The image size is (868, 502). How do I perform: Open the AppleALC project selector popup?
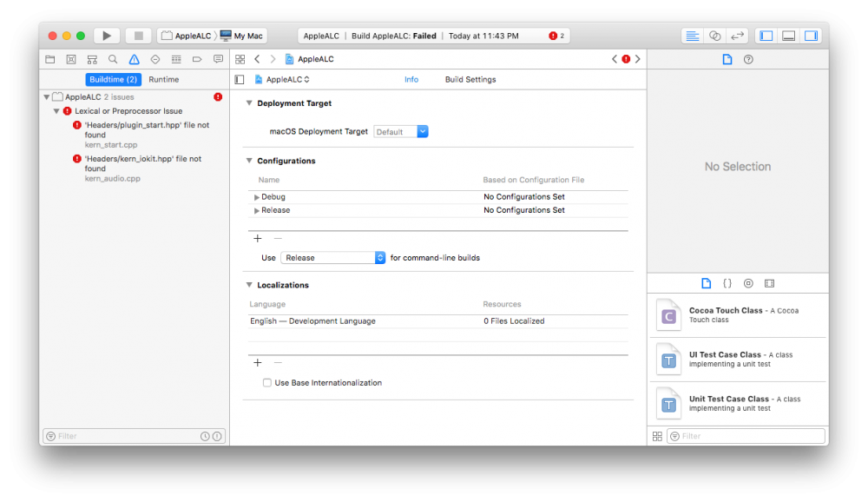click(x=282, y=80)
